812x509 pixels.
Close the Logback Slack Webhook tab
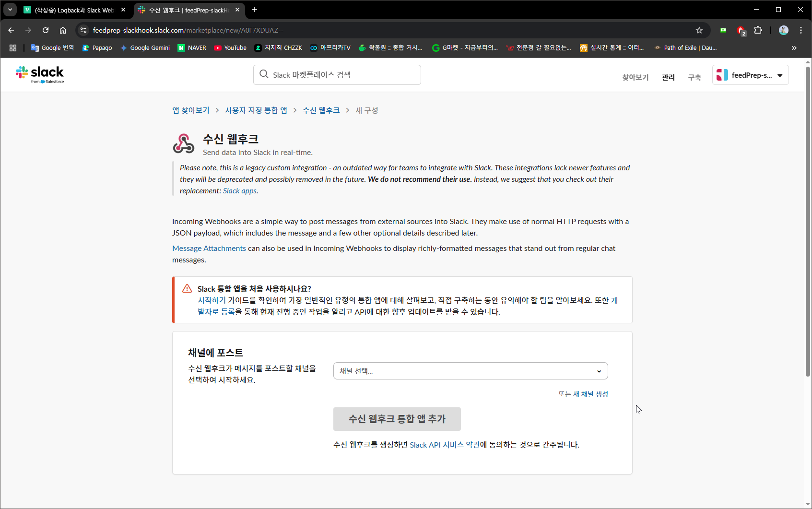pos(123,10)
